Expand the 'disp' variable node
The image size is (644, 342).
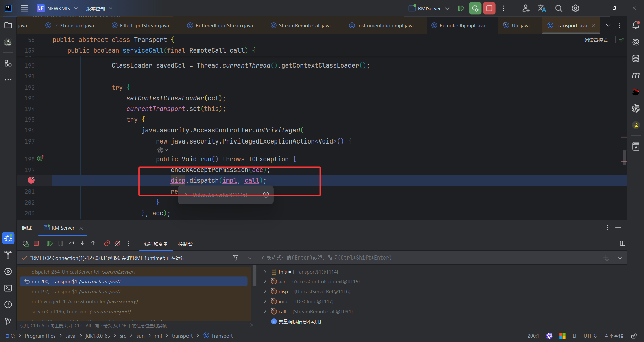265,292
